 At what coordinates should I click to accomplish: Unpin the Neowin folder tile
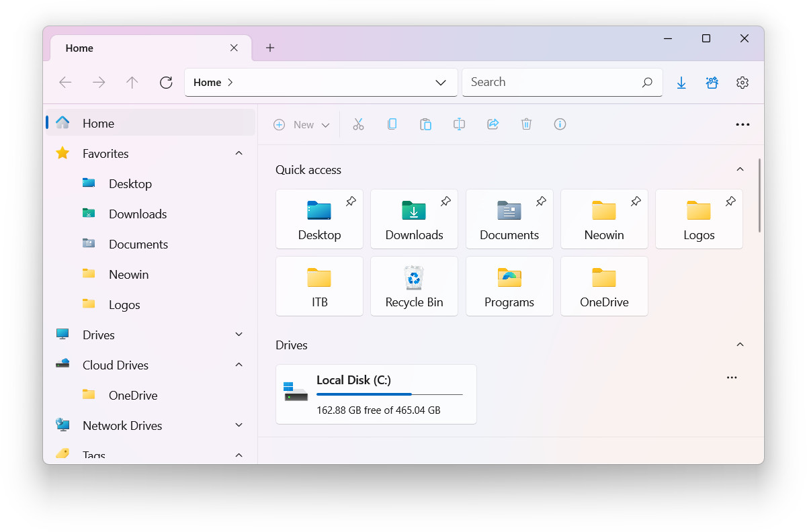tap(636, 202)
